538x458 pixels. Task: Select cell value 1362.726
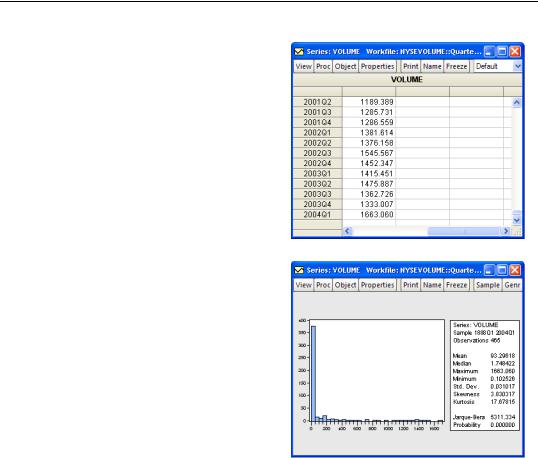coord(369,194)
